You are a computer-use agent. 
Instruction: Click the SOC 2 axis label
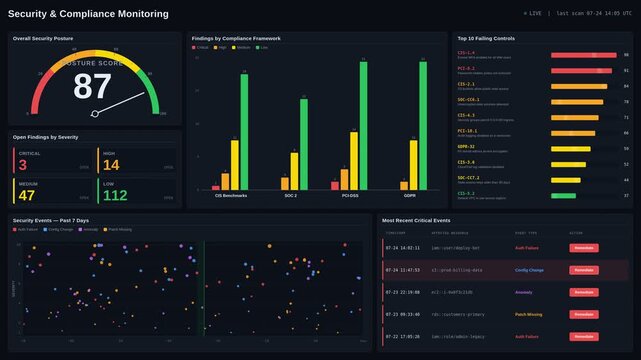[x=291, y=196]
